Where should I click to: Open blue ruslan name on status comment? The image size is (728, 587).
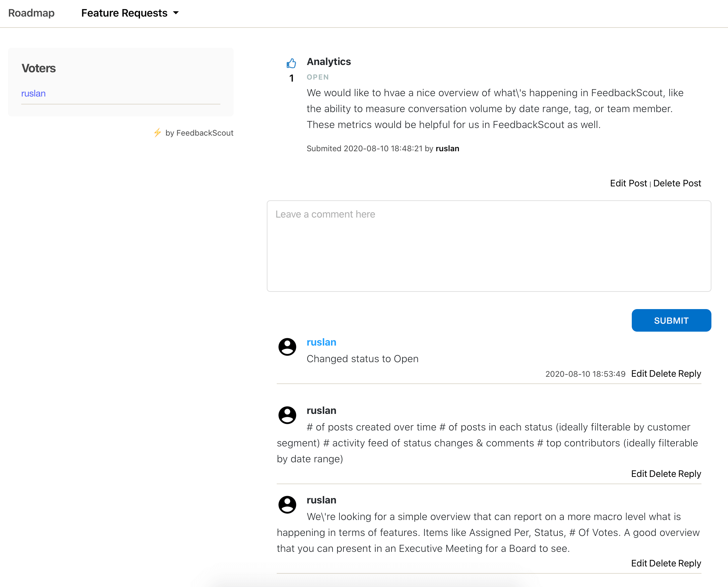tap(322, 342)
